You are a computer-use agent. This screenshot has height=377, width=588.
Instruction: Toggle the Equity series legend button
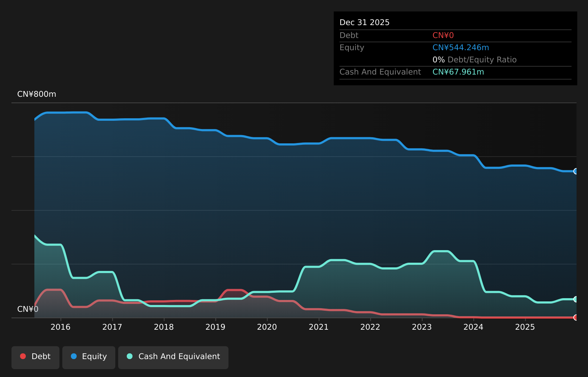(x=89, y=357)
